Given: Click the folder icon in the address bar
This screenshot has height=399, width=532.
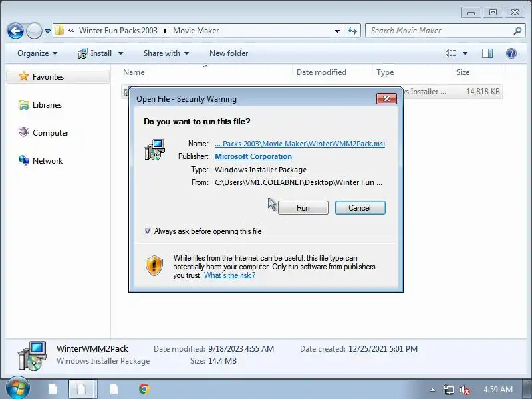Looking at the screenshot, I should point(59,30).
